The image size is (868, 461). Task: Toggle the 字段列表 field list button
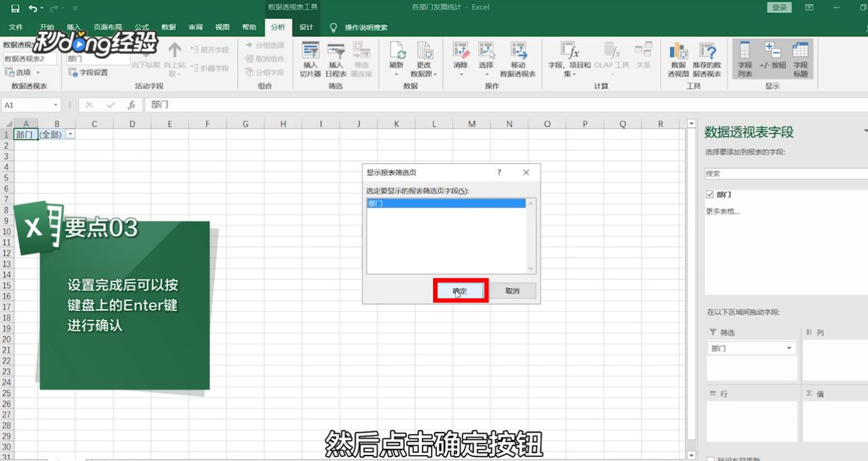click(x=745, y=60)
